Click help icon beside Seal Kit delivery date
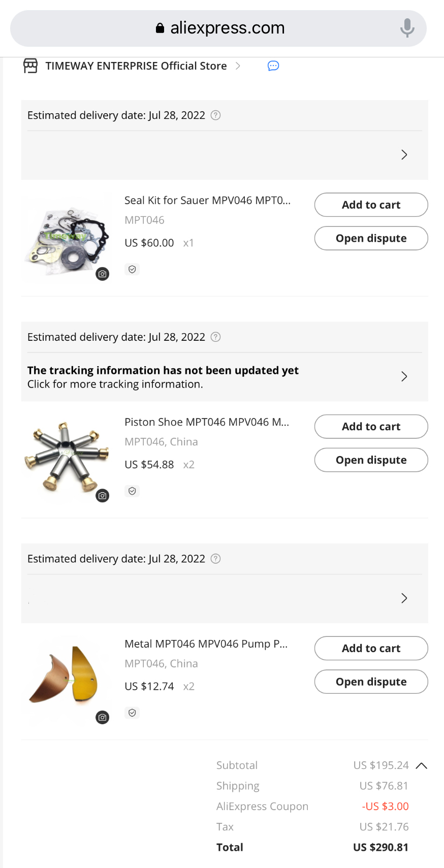The width and height of the screenshot is (444, 868). (215, 115)
